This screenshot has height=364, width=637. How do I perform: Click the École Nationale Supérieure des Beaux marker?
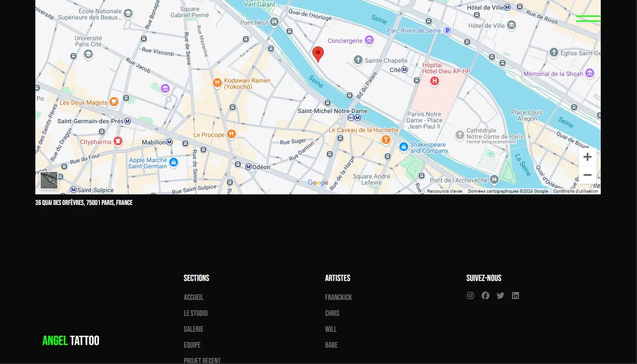pos(128,14)
